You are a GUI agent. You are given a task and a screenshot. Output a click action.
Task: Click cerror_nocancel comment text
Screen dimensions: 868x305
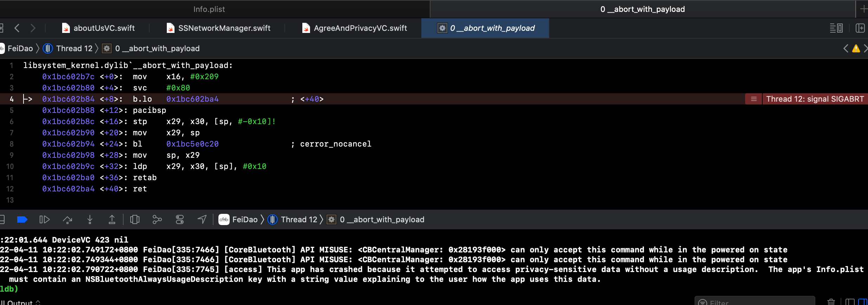(336, 144)
